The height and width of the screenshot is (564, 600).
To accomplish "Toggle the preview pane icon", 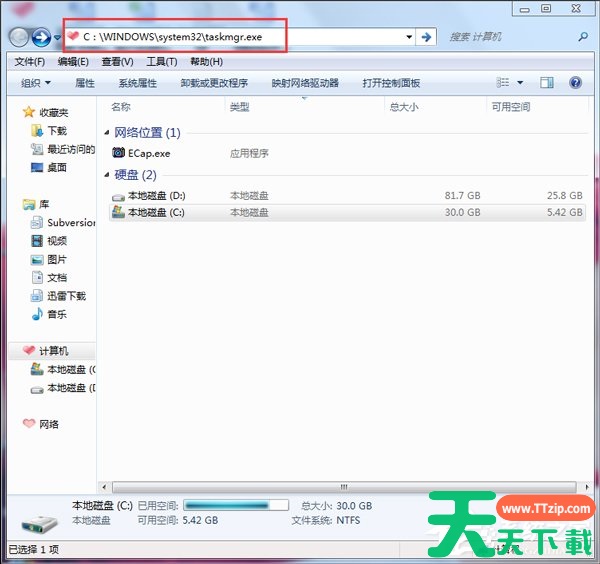I will tap(548, 83).
